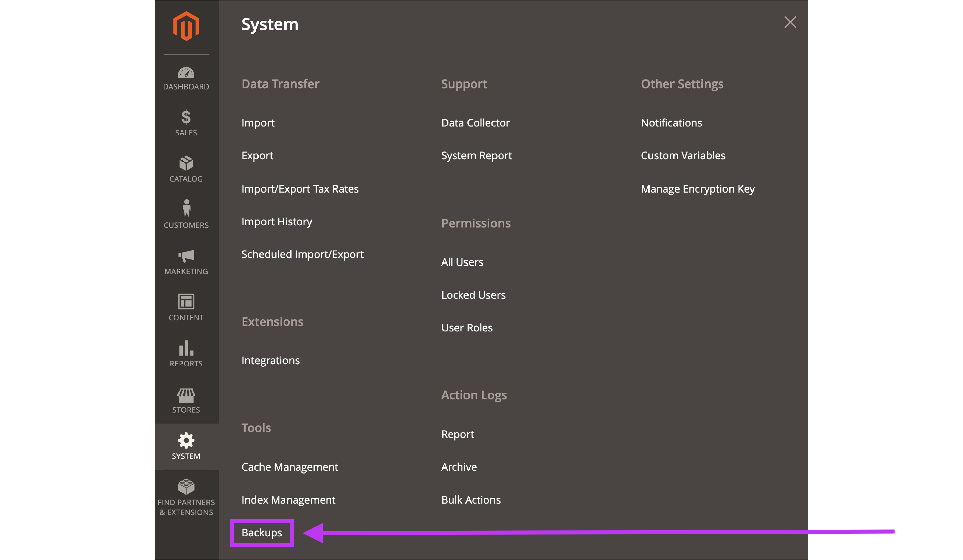Open System Report
The width and height of the screenshot is (963, 560).
pyautogui.click(x=477, y=156)
